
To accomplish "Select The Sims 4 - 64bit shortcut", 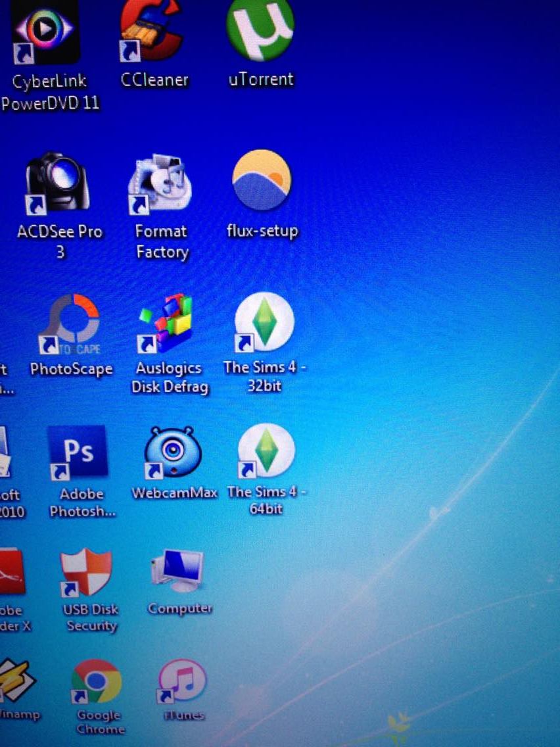I will [x=266, y=451].
